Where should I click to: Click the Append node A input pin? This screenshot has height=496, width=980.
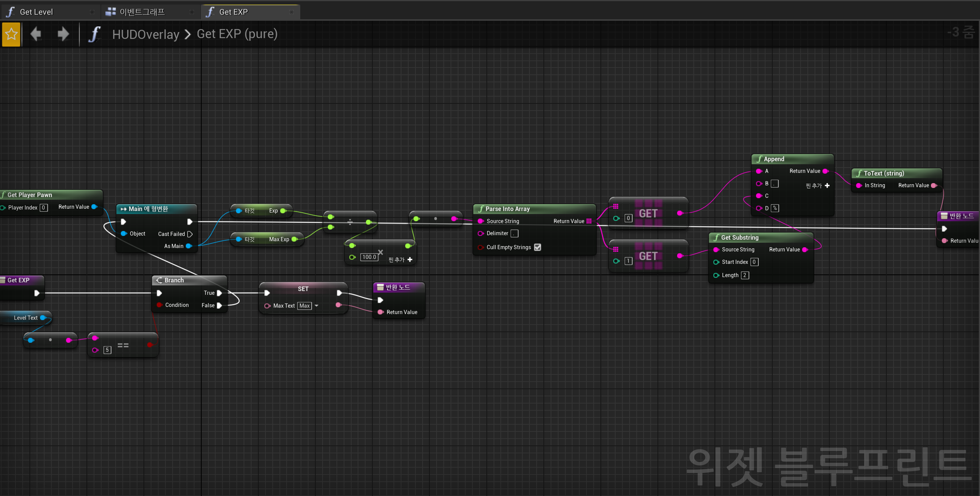pos(759,171)
